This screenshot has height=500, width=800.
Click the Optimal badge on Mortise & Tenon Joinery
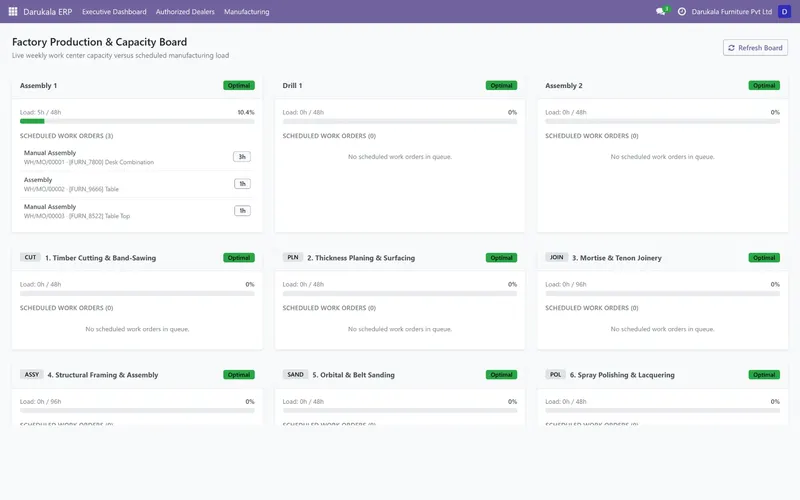click(x=764, y=258)
